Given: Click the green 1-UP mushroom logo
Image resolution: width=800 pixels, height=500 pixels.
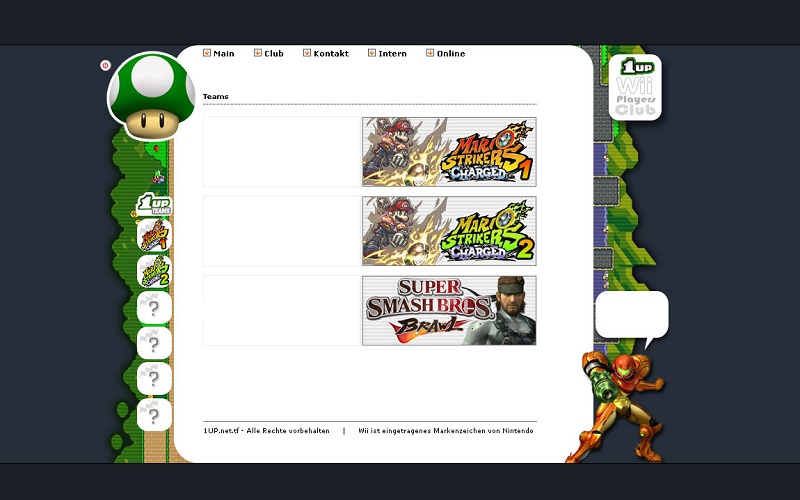Looking at the screenshot, I should click(x=151, y=95).
